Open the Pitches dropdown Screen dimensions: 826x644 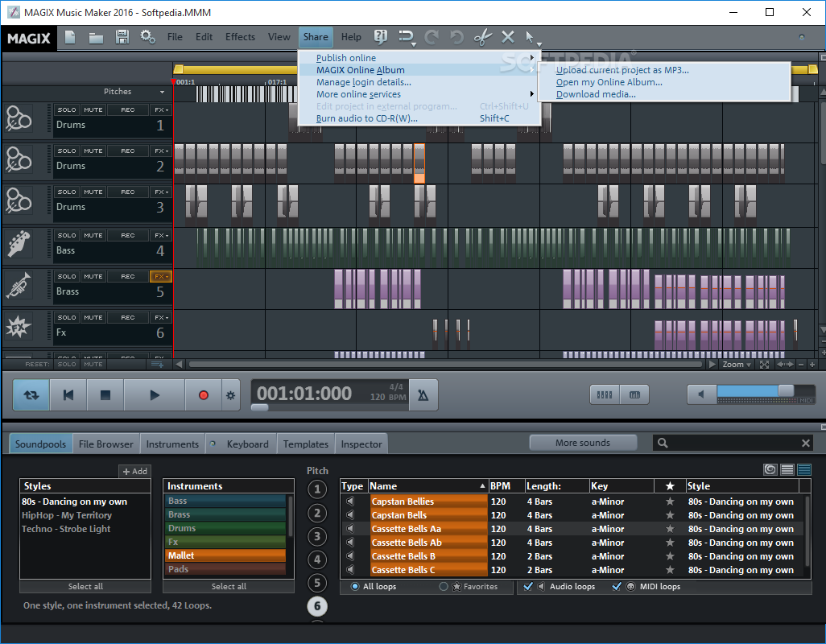163,92
